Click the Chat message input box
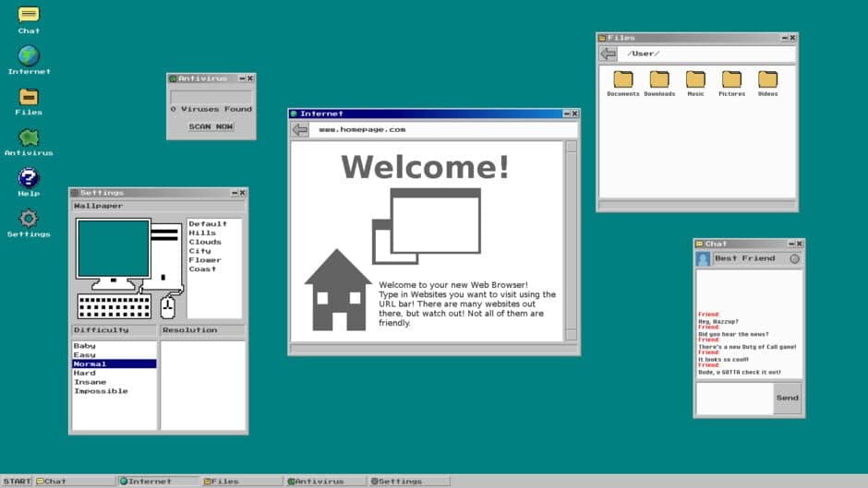This screenshot has height=488, width=868. 734,398
